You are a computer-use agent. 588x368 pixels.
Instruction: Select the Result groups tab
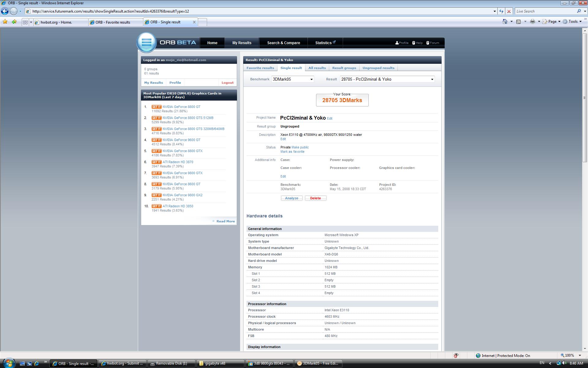[x=344, y=68]
